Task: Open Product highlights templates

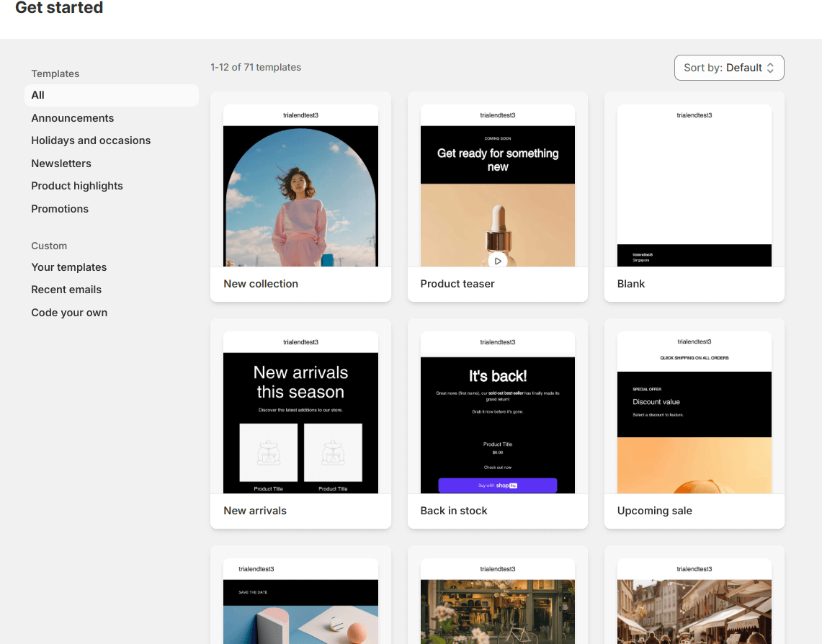Action: 77,185
